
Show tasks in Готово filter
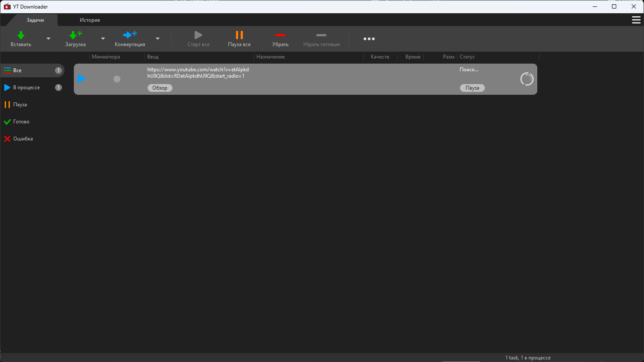tap(21, 122)
